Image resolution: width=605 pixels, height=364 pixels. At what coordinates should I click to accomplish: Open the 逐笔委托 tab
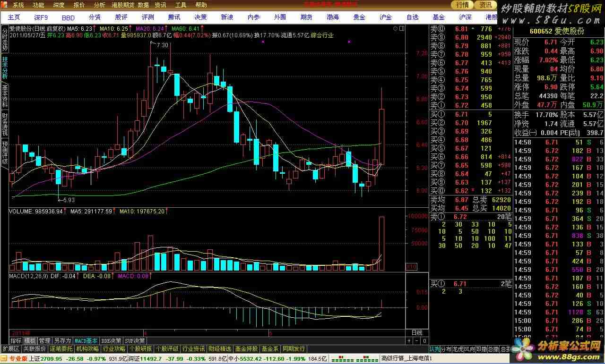(61, 349)
